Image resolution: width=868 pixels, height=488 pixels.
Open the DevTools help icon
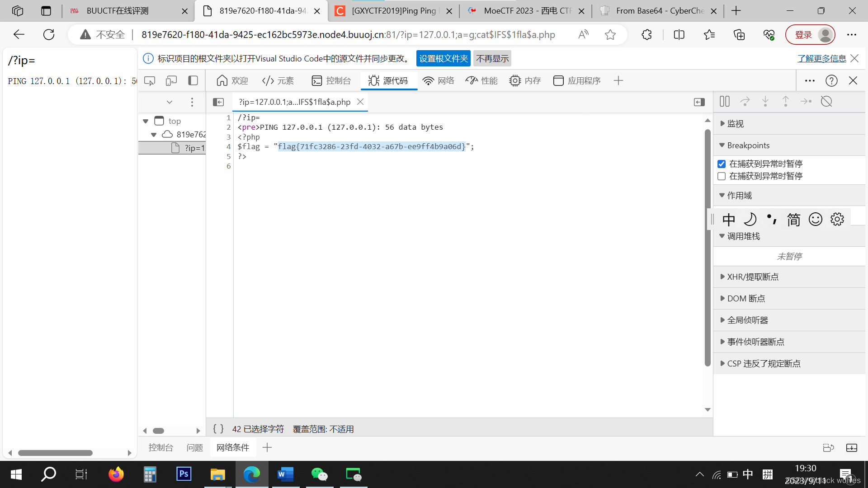click(831, 81)
